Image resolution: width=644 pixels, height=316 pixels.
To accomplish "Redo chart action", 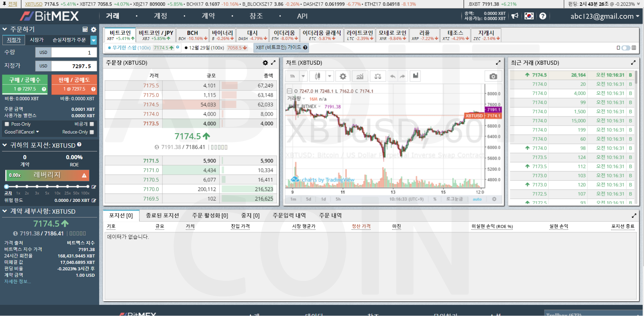I will [x=403, y=76].
